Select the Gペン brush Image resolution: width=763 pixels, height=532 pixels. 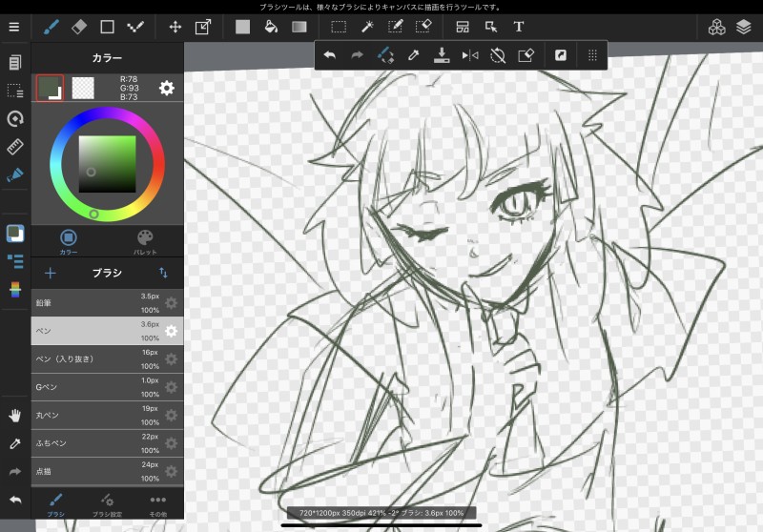click(107, 387)
